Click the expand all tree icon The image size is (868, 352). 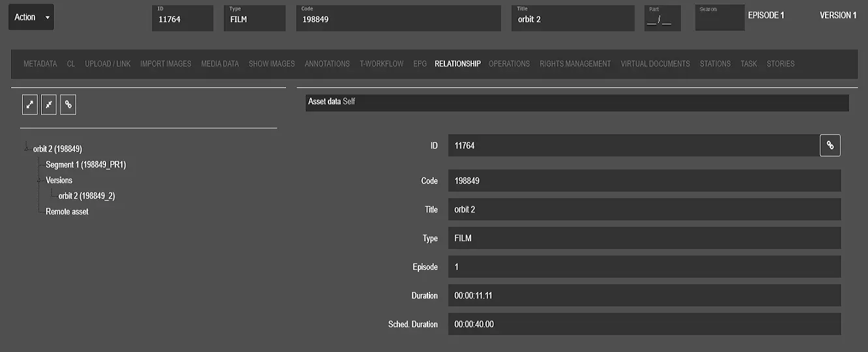pyautogui.click(x=29, y=104)
